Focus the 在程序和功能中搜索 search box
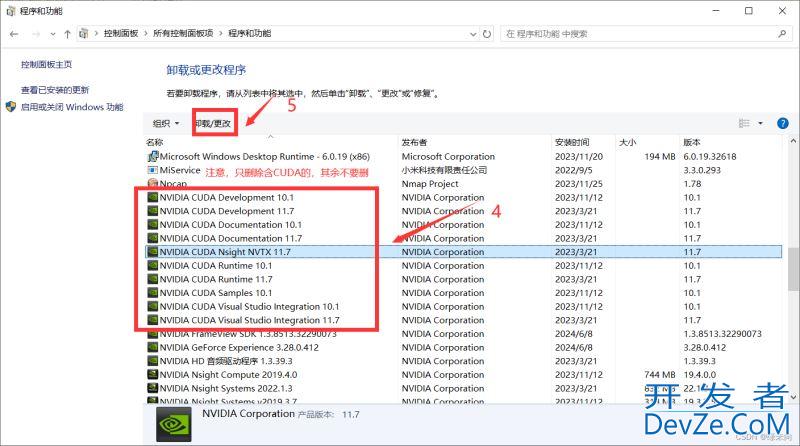The height and width of the screenshot is (446, 800). tap(645, 34)
